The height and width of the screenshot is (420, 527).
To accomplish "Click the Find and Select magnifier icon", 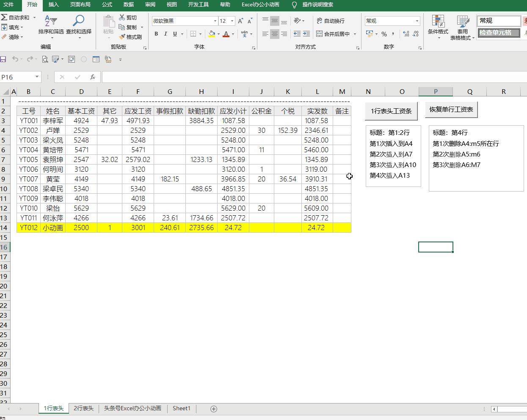I will coord(78,25).
